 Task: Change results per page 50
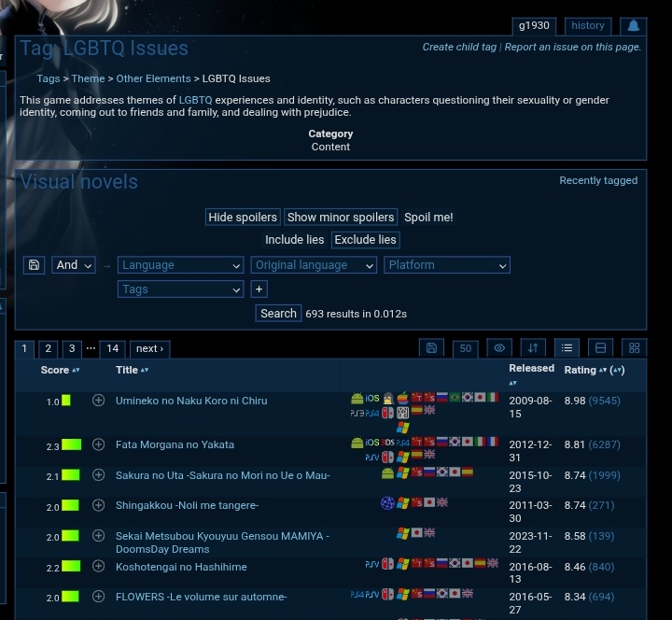click(466, 348)
